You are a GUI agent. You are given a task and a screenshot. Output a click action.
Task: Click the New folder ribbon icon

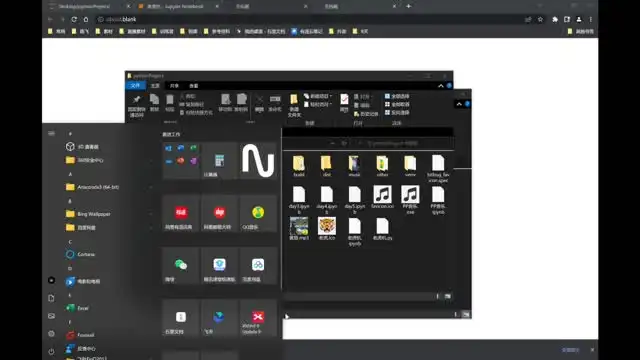(x=294, y=105)
